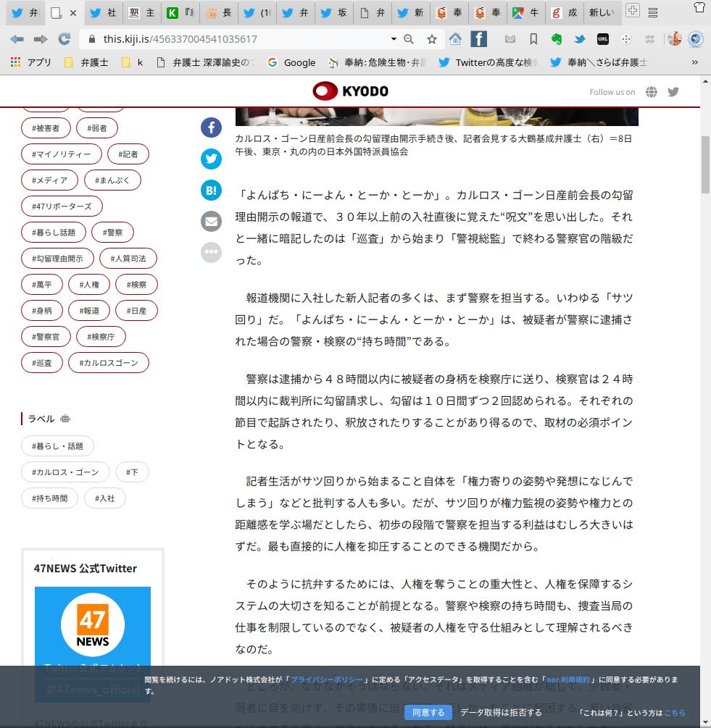This screenshot has height=728, width=711.
Task: Open the 弁護士 bookmark folder
Action: coord(87,62)
